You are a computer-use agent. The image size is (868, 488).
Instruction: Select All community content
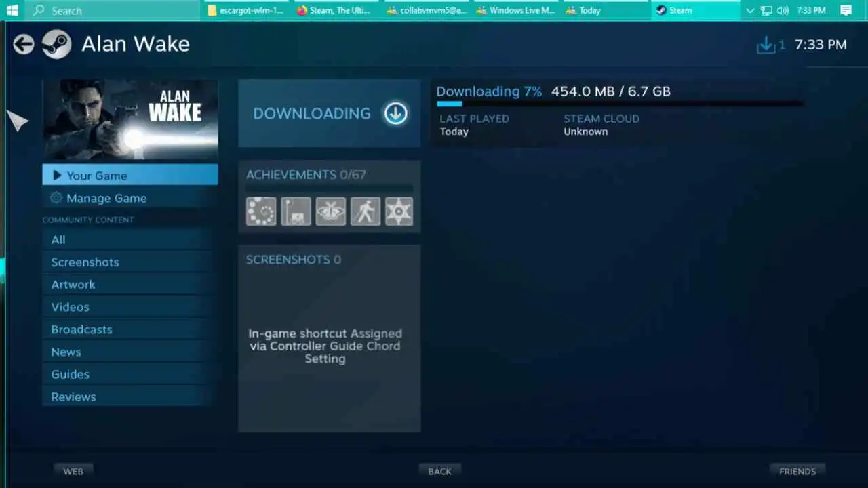coord(128,239)
